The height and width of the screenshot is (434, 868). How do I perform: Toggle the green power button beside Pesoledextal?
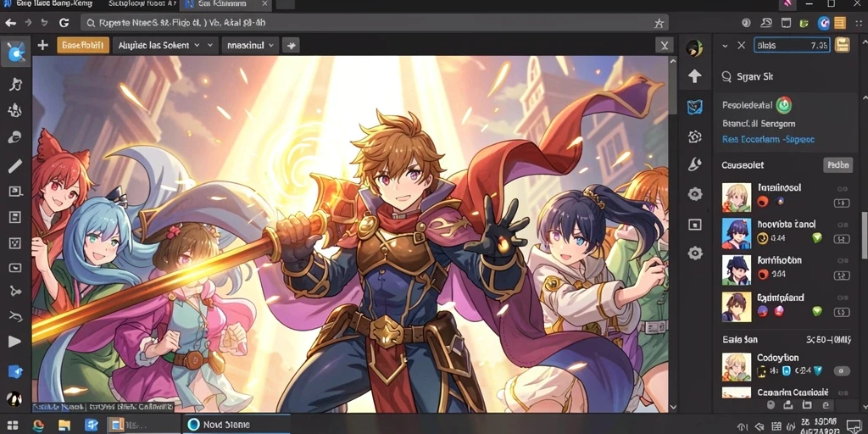coord(784,104)
